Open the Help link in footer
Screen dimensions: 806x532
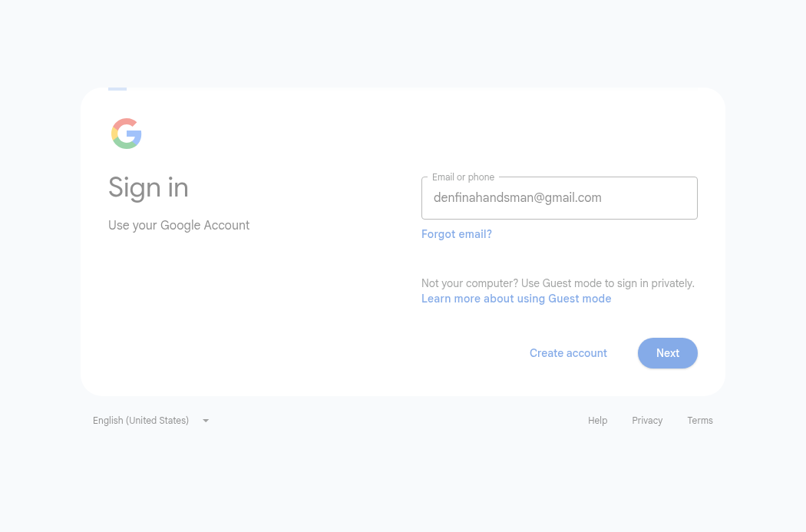(597, 421)
